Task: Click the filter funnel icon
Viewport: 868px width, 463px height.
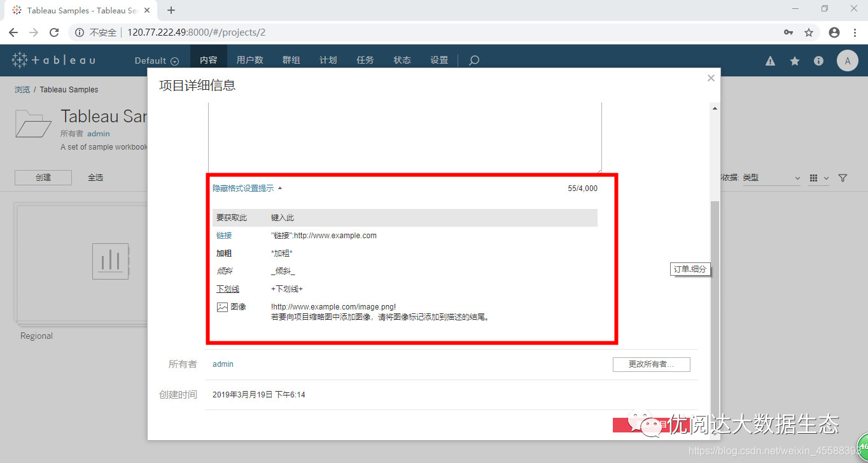Action: 843,178
